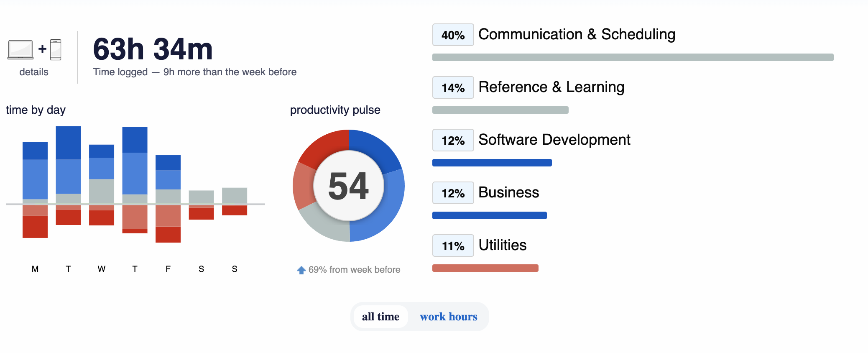Viewport: 868px width, 353px height.
Task: Click the 11% Utilities percentage badge
Action: click(x=453, y=246)
